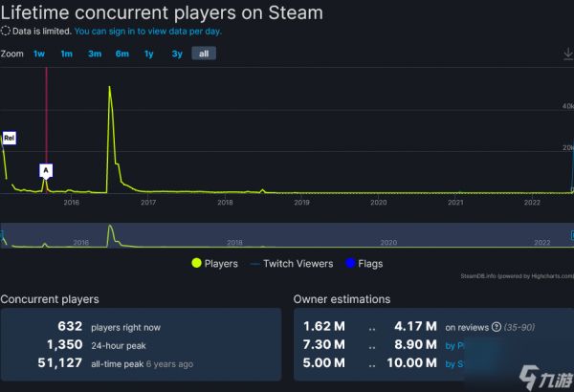
Task: Click the 'Concurrent players' heading
Action: (x=50, y=299)
